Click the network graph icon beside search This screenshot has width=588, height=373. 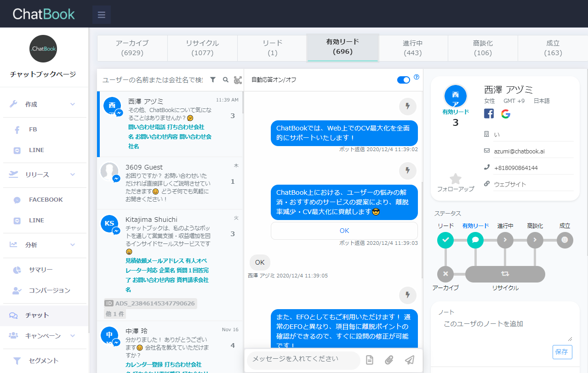click(x=238, y=80)
